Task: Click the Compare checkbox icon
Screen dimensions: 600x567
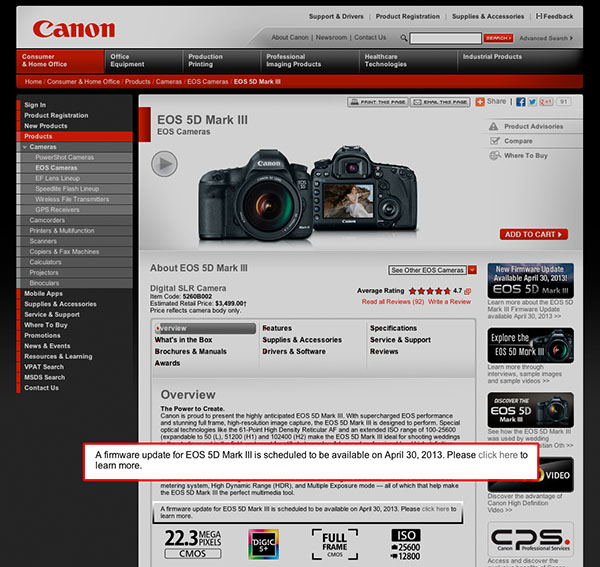Action: pos(495,141)
